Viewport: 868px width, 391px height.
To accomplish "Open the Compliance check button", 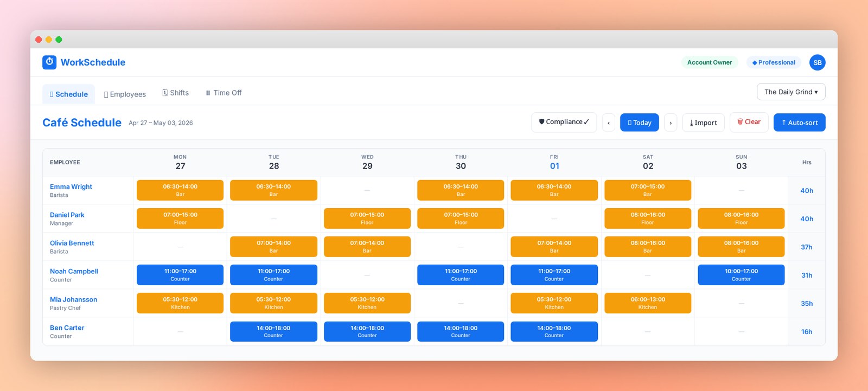I will pos(564,122).
